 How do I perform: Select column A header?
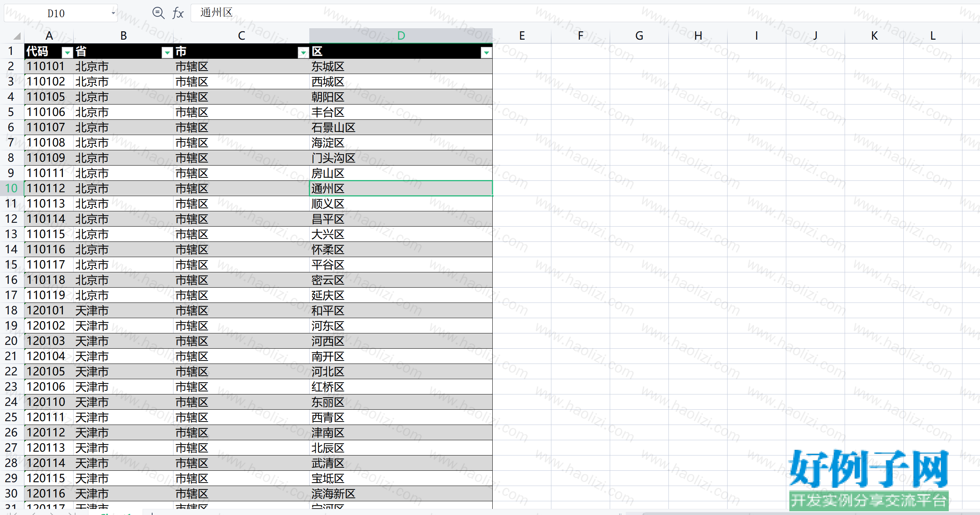pyautogui.click(x=49, y=36)
